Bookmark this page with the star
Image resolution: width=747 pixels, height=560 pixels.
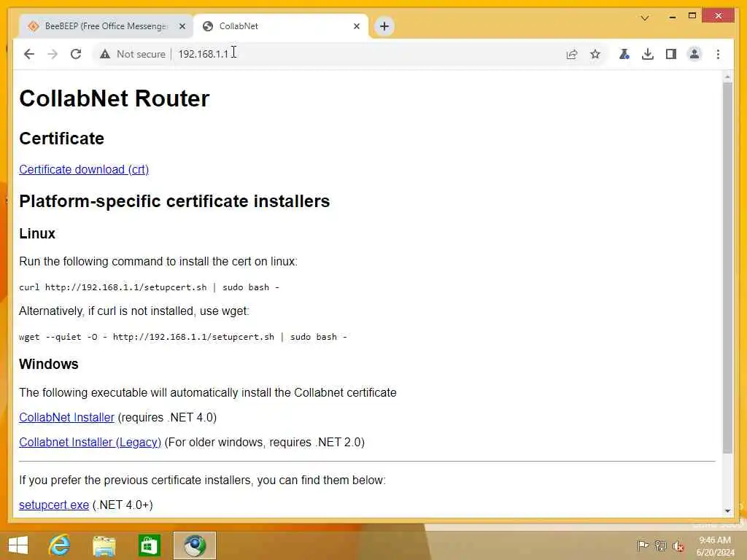tap(595, 54)
